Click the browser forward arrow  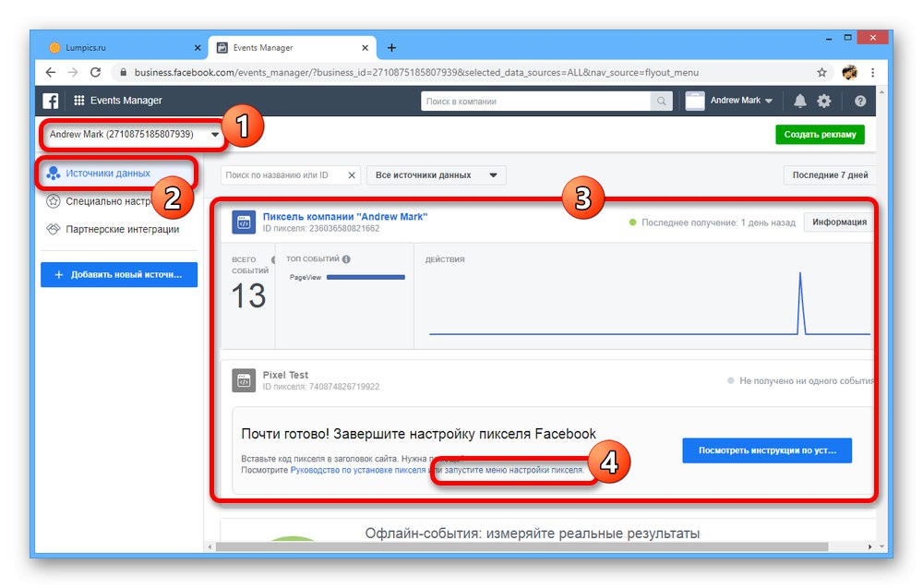coord(73,72)
